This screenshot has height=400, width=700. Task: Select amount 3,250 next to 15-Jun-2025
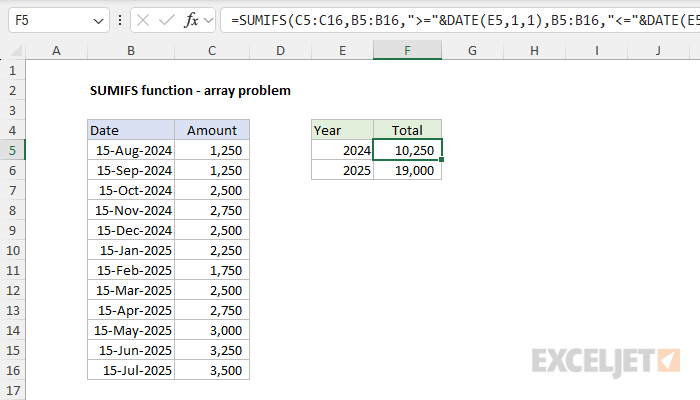click(x=212, y=350)
